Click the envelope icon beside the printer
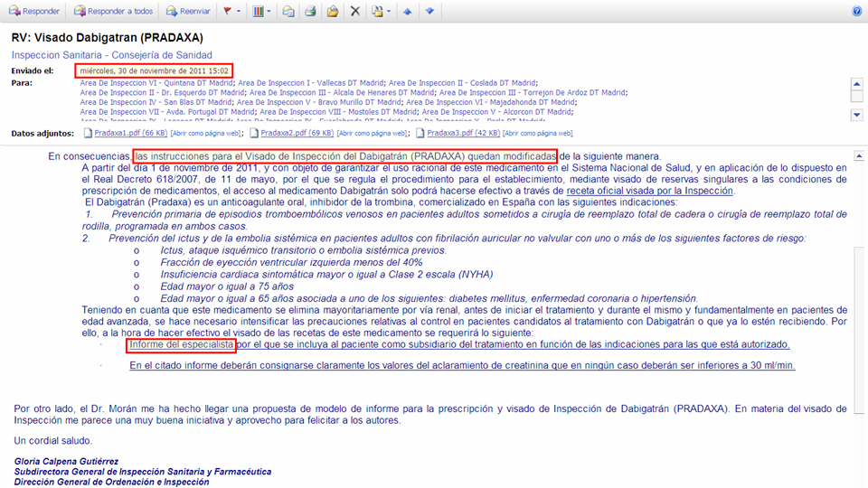The width and height of the screenshot is (868, 488). (x=288, y=11)
